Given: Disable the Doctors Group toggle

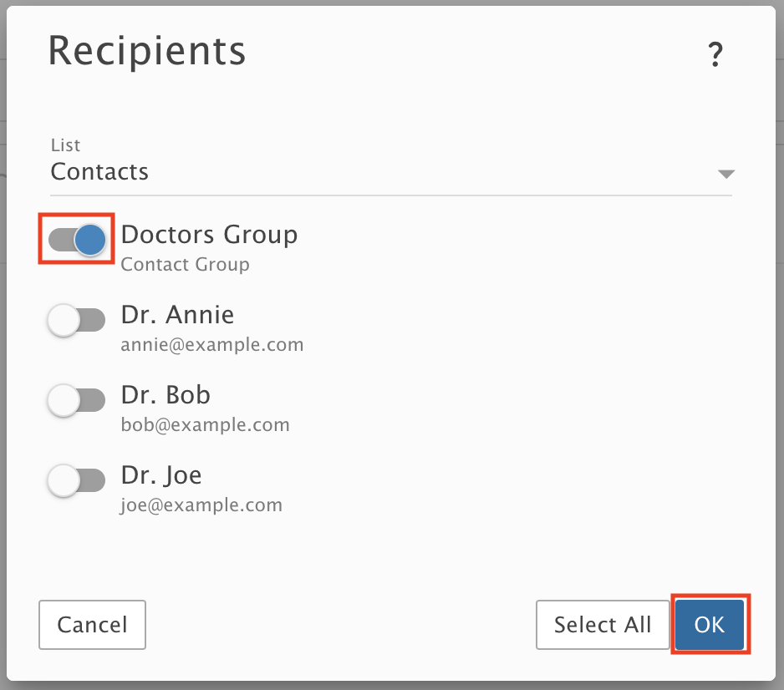Looking at the screenshot, I should click(x=77, y=239).
